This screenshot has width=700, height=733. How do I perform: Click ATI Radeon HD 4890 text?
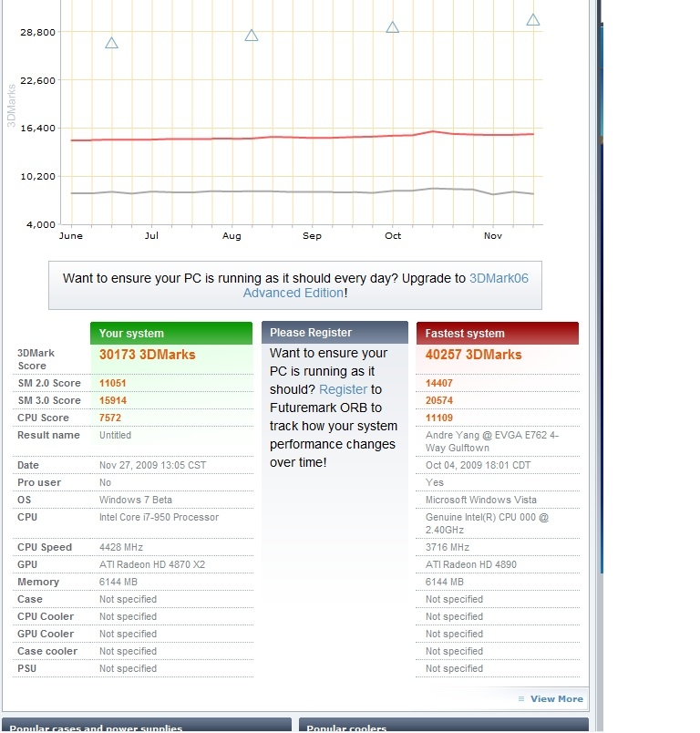pos(471,564)
